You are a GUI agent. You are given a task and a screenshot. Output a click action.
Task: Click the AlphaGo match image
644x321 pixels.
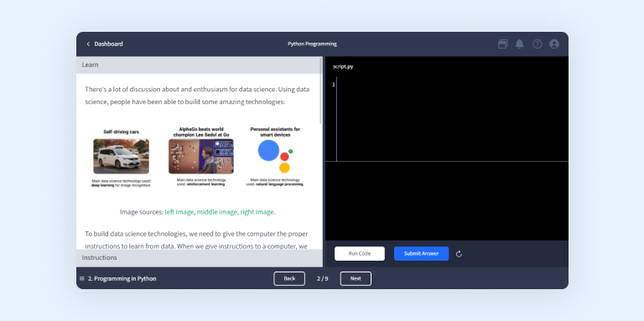(x=201, y=156)
